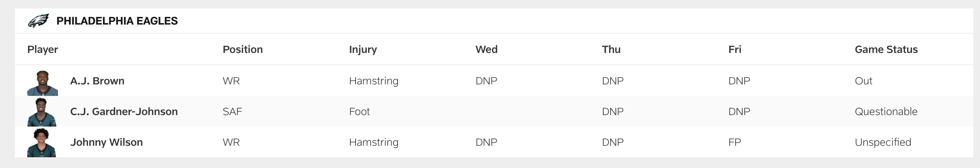Viewport: 980px width, 168px height.
Task: Click the Player column header
Action: click(43, 49)
